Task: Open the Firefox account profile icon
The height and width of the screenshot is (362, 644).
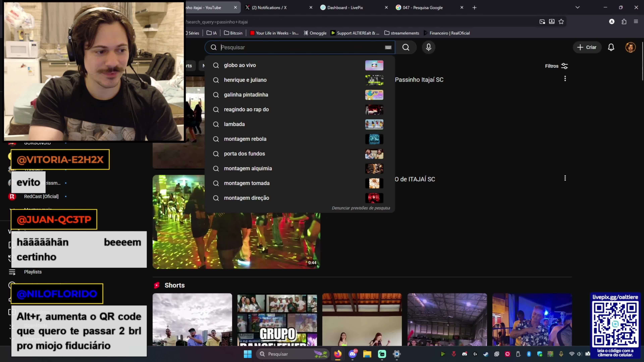Action: (x=612, y=22)
